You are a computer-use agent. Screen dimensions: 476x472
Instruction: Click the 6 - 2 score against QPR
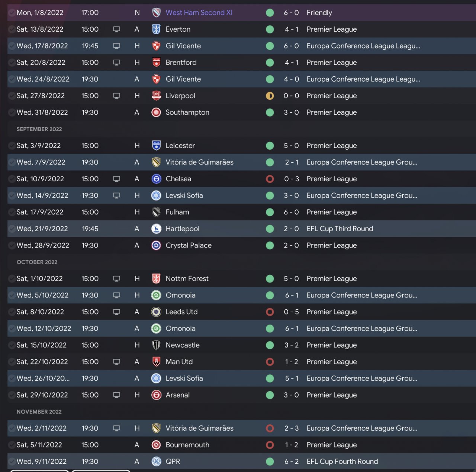pos(292,462)
